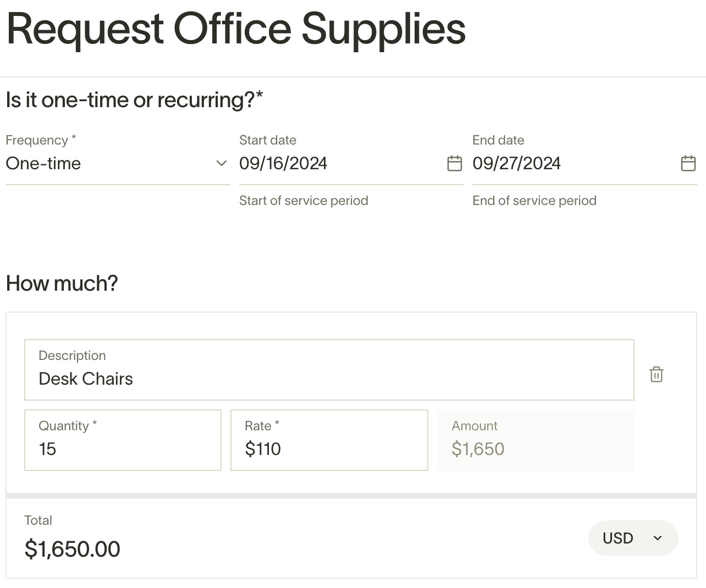Click the disabled Amount field showing $1,650

[536, 440]
